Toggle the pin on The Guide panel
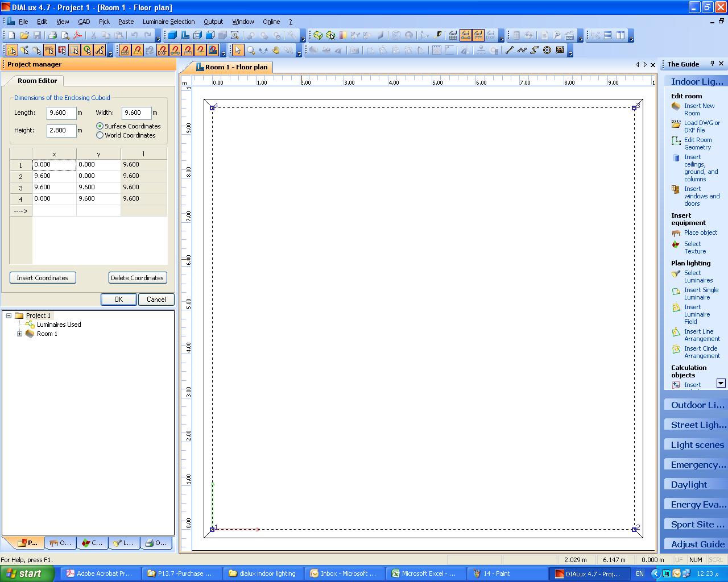This screenshot has width=728, height=582. click(711, 64)
